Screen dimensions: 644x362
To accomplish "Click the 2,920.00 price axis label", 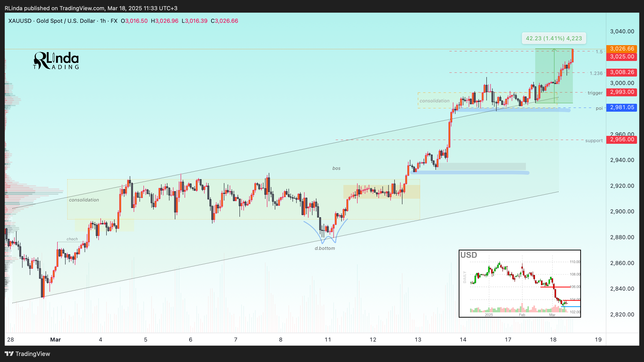I will pos(622,186).
